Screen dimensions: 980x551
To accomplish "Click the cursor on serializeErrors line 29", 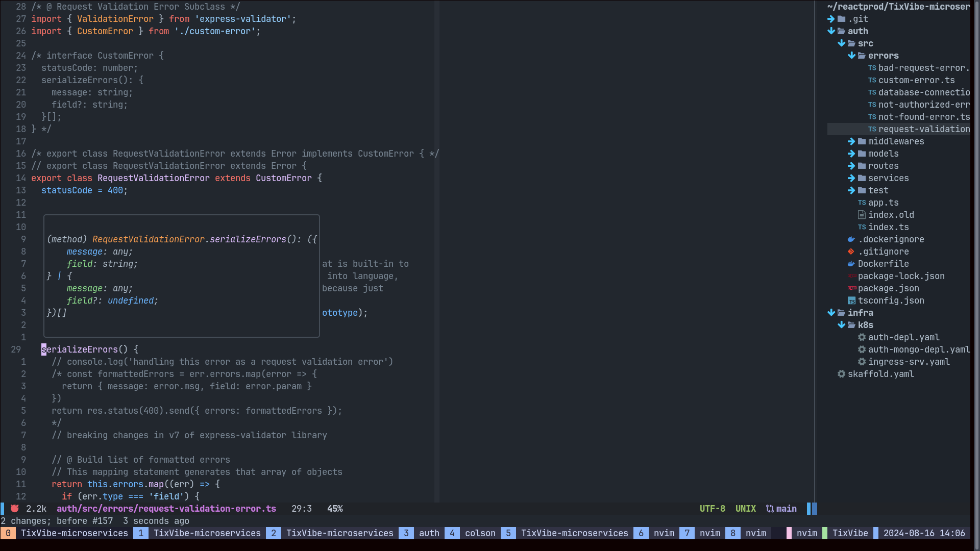I will 44,349.
